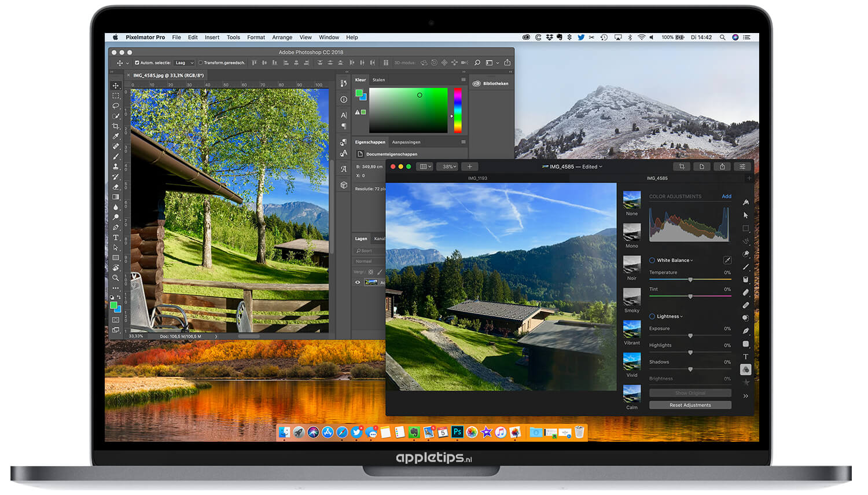Apply the Noir preset thumbnail
The image size is (868, 495).
pos(632,265)
